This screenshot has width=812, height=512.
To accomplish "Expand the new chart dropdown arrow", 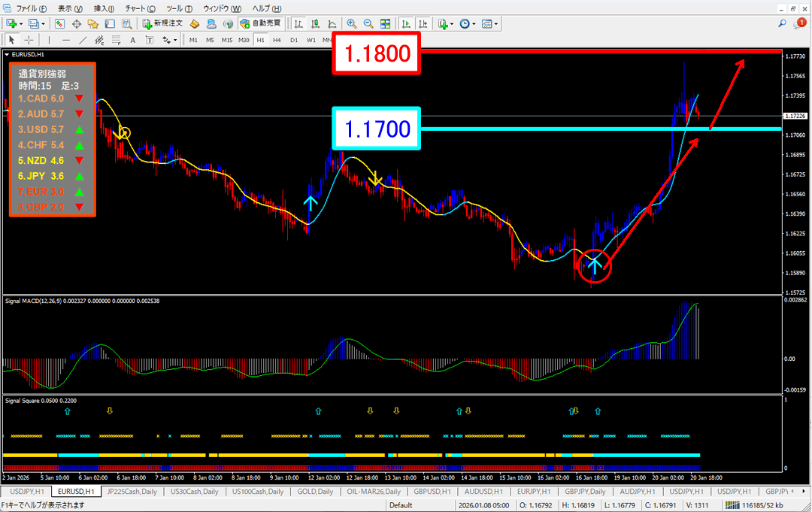I will click(20, 24).
